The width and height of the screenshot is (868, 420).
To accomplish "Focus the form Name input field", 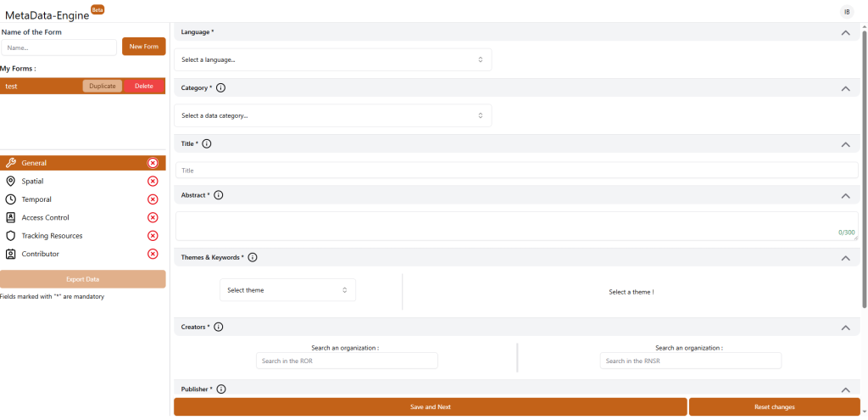I will 59,48.
